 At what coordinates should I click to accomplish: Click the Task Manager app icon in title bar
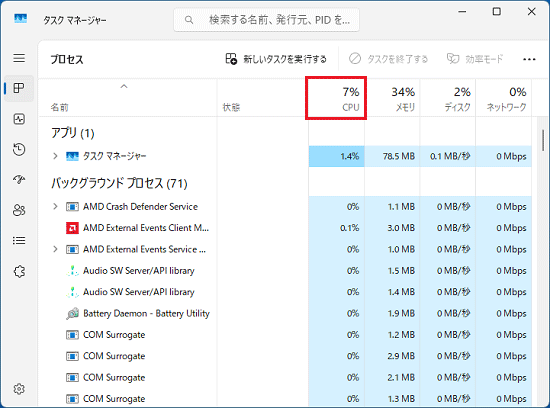click(20, 18)
